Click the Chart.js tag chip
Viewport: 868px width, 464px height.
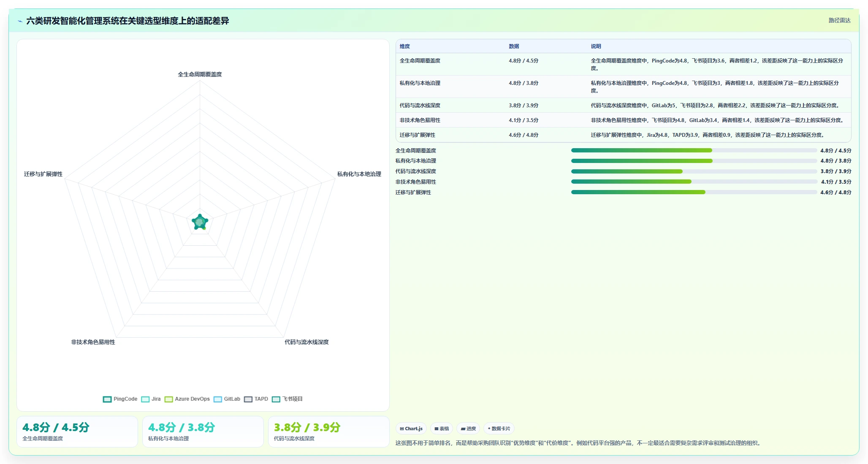[x=411, y=429]
